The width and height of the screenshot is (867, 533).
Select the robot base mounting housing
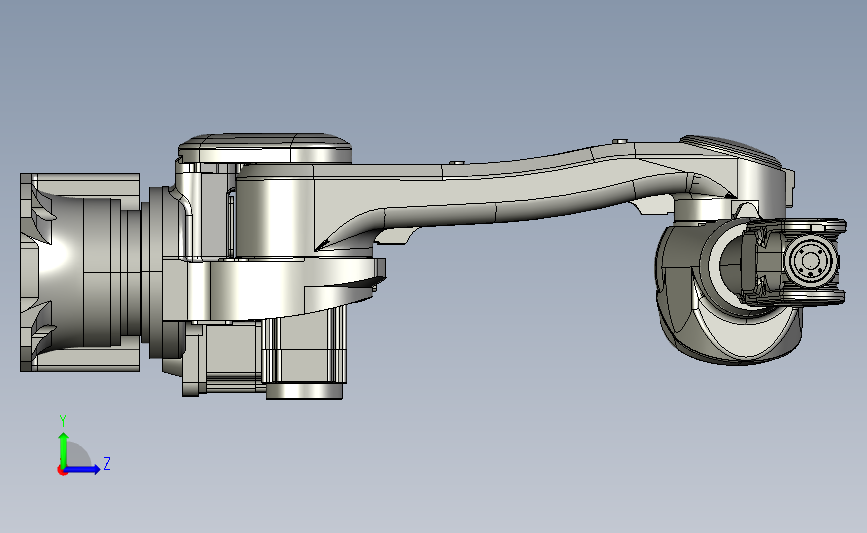[80, 272]
